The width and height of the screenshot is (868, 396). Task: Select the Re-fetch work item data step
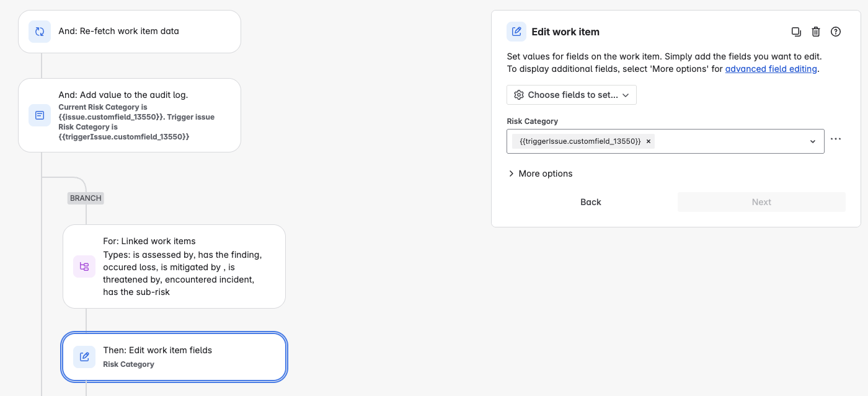pyautogui.click(x=130, y=32)
